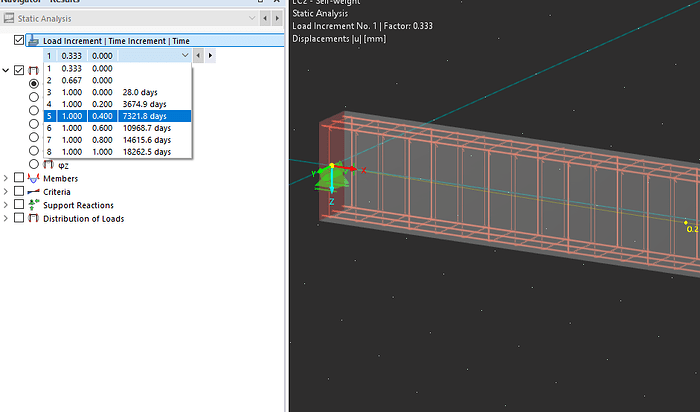Enable the Criteria checkbox
The height and width of the screenshot is (412, 700).
point(19,191)
